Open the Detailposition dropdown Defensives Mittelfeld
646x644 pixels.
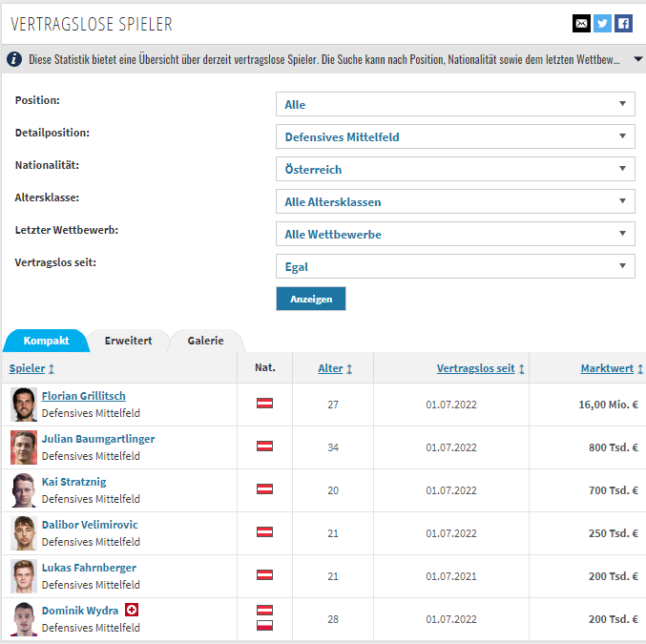coord(455,136)
